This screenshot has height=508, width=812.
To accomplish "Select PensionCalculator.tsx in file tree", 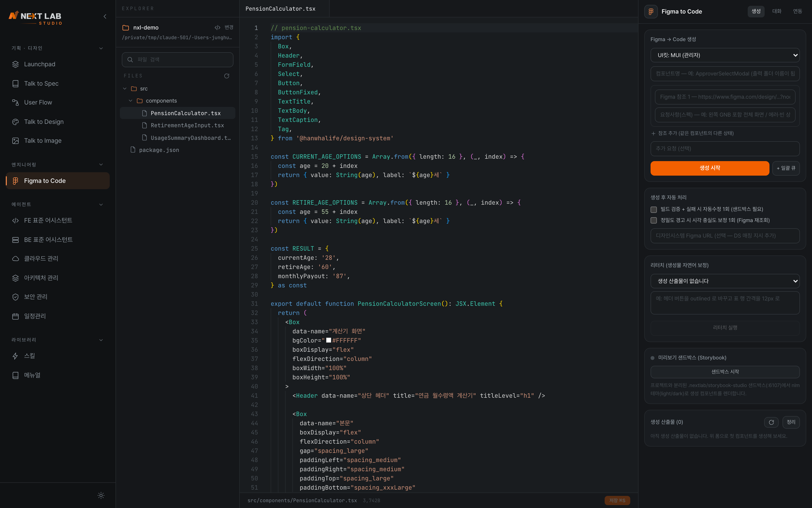I will [x=177, y=113].
